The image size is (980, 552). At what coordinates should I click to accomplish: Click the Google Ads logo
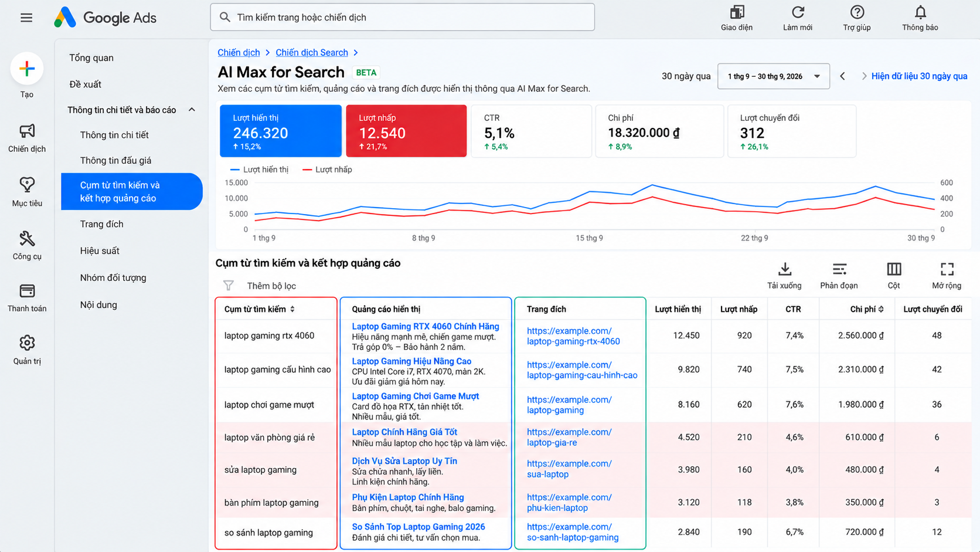(x=106, y=18)
